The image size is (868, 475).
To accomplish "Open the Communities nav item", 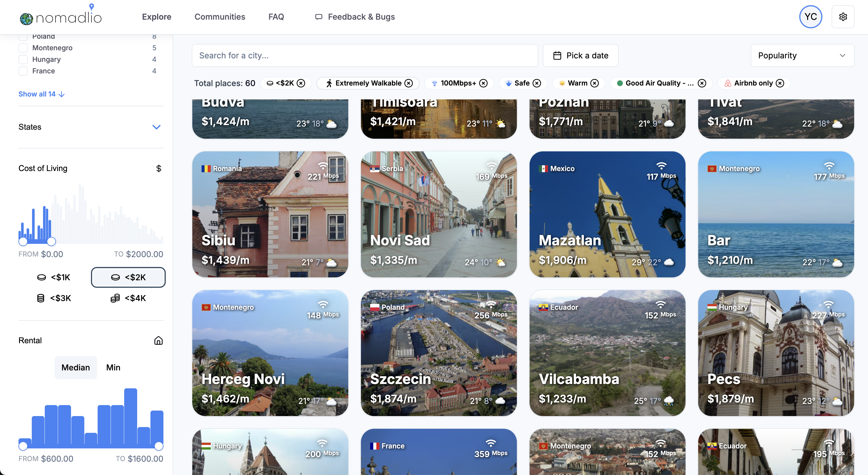I will point(220,17).
